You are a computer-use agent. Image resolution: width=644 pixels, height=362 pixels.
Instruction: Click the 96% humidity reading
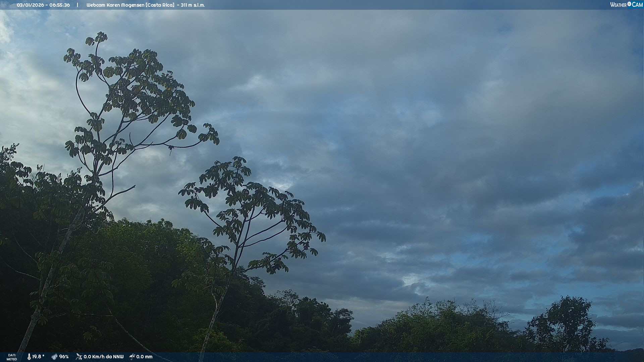[x=64, y=357]
